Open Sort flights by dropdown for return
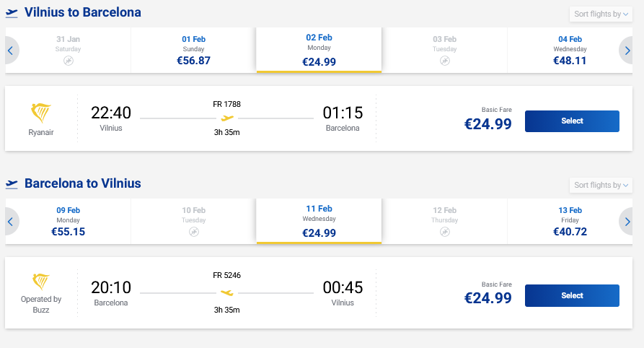The image size is (644, 348). [x=601, y=186]
